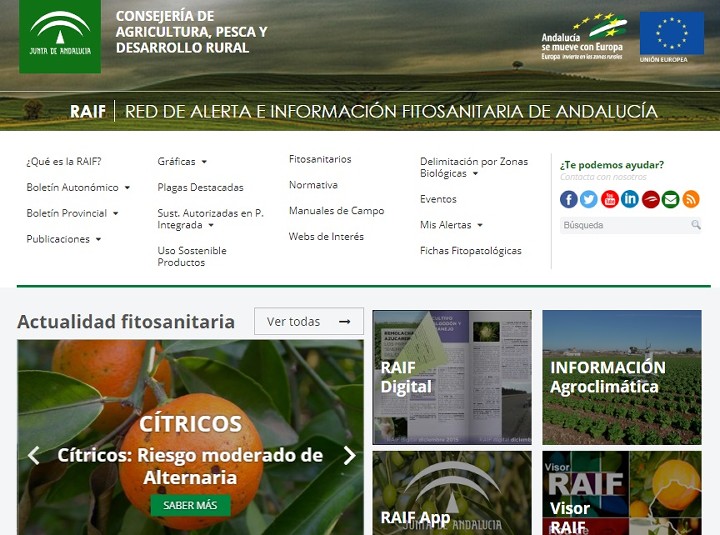
Task: Visit the LinkedIn icon link
Action: tap(630, 199)
